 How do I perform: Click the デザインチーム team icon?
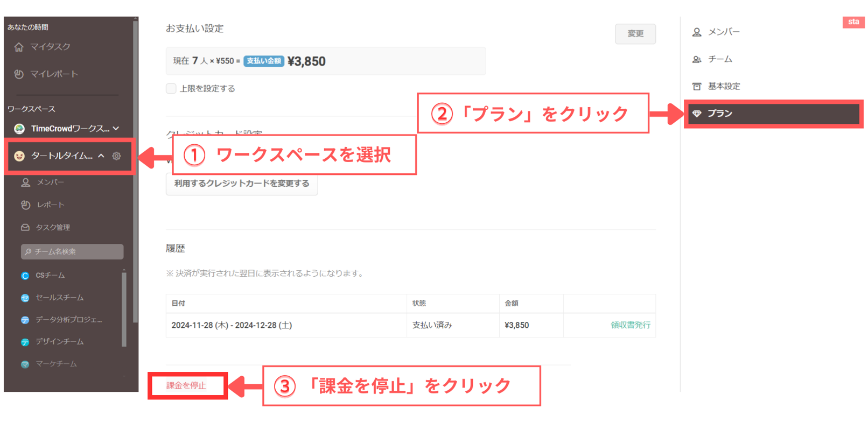point(25,342)
